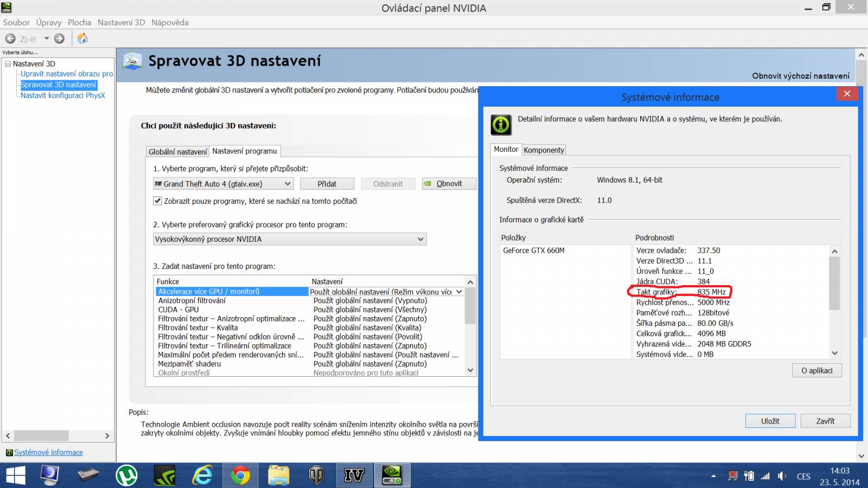The width and height of the screenshot is (868, 488).
Task: Select CUDA - GPU settings row
Action: pyautogui.click(x=309, y=310)
